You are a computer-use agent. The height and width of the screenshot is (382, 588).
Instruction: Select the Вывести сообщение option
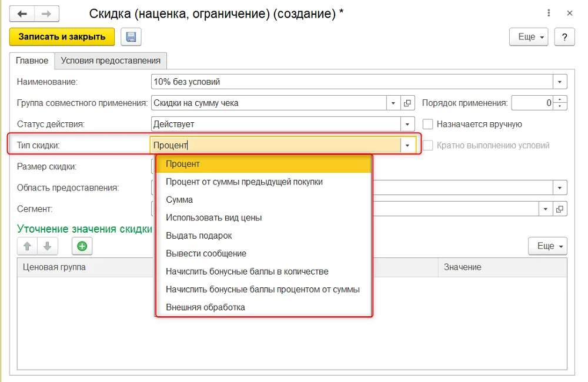(263, 254)
